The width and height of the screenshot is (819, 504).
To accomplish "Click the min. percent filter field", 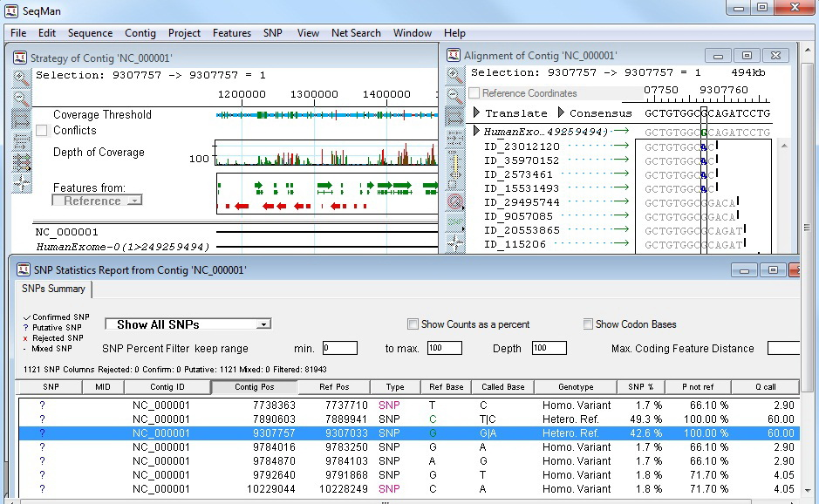I will point(339,348).
